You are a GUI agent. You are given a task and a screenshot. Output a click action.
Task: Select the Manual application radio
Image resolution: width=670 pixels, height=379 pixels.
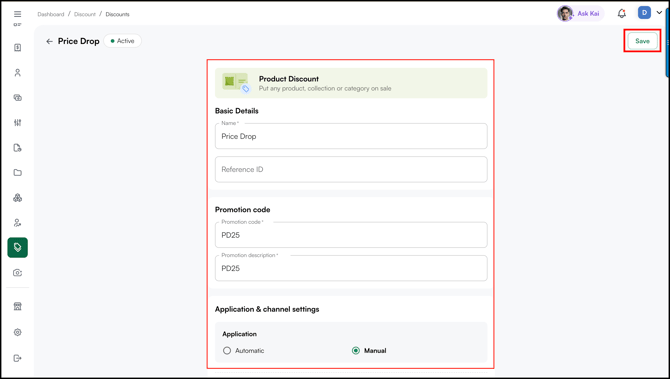pos(356,350)
